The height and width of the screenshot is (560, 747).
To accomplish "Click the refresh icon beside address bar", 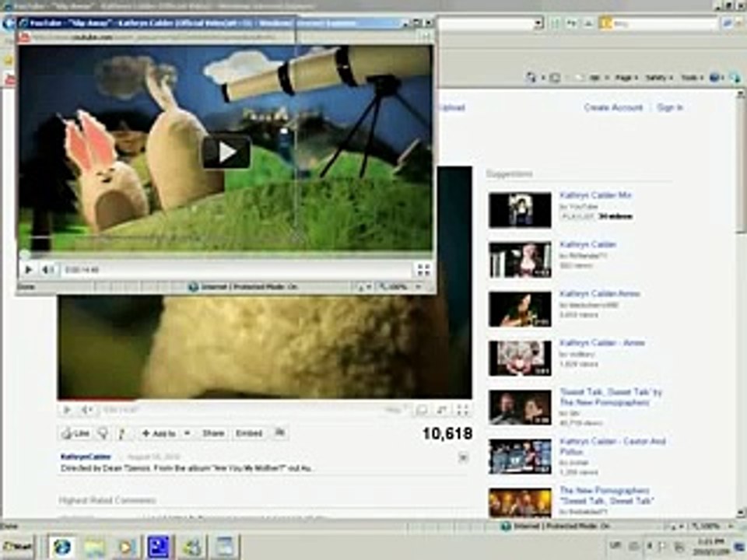I will (x=572, y=23).
